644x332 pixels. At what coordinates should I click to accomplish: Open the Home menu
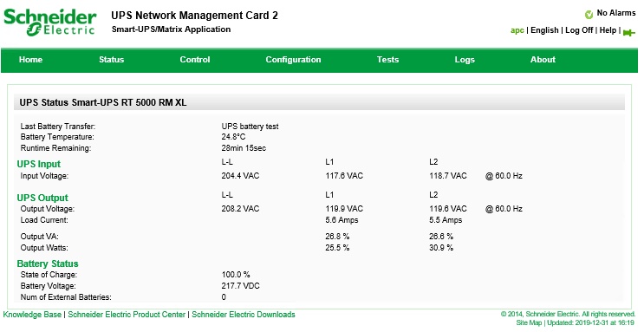pos(31,60)
